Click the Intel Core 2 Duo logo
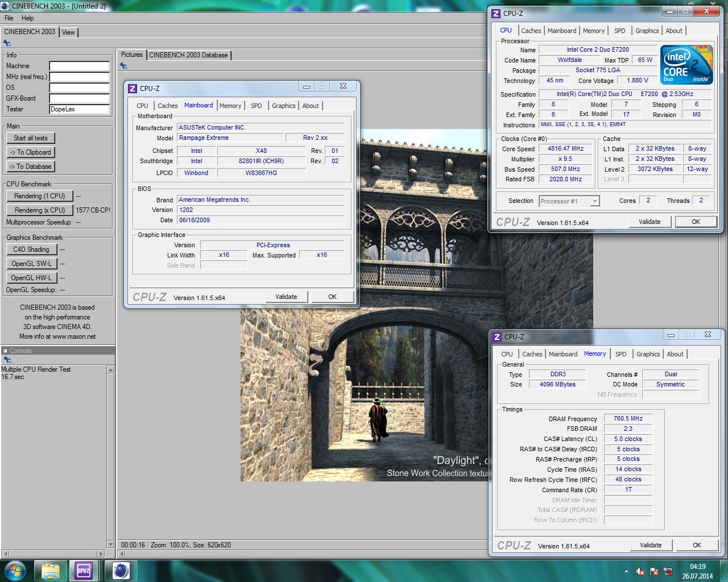The height and width of the screenshot is (582, 728). pyautogui.click(x=686, y=65)
